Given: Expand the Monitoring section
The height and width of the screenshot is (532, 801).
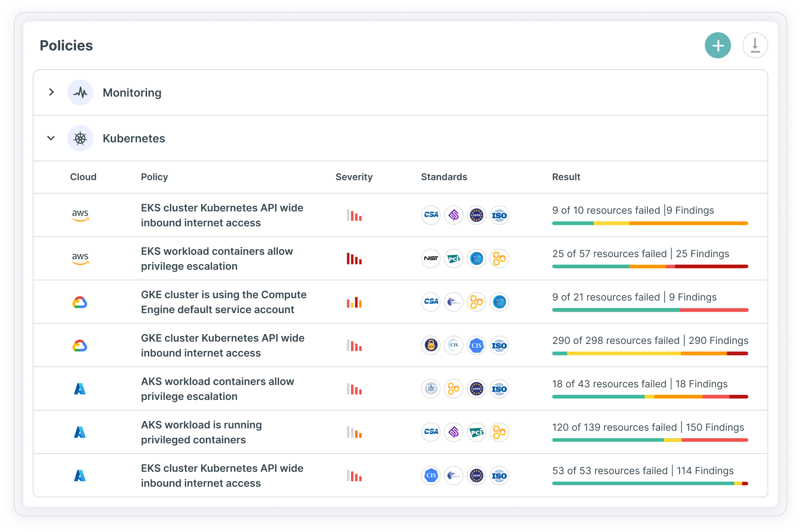Looking at the screenshot, I should [x=51, y=92].
